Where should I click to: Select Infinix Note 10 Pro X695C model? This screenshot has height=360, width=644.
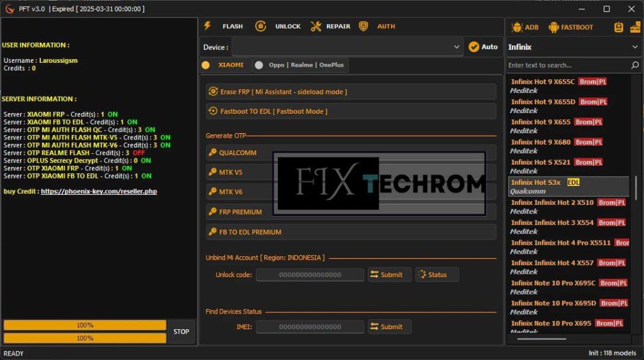tap(569, 287)
